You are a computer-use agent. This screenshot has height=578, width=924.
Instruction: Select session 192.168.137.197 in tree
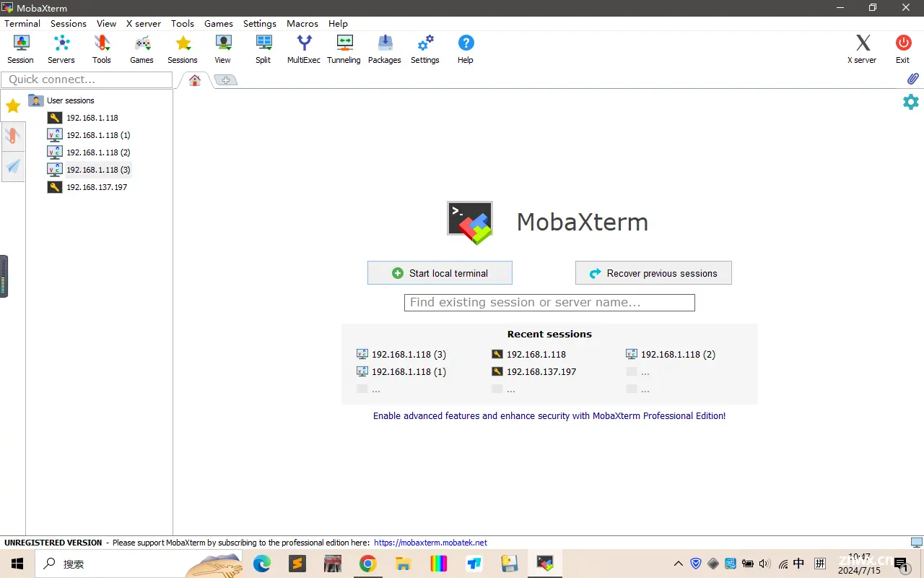[x=87, y=187]
